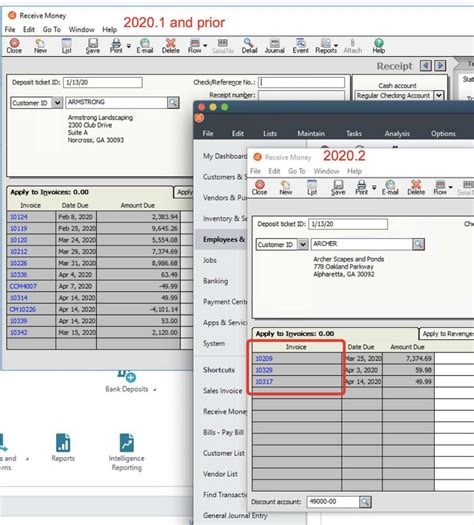Switch to the Apply to Revenues tab
The image size is (474, 525).
click(447, 333)
